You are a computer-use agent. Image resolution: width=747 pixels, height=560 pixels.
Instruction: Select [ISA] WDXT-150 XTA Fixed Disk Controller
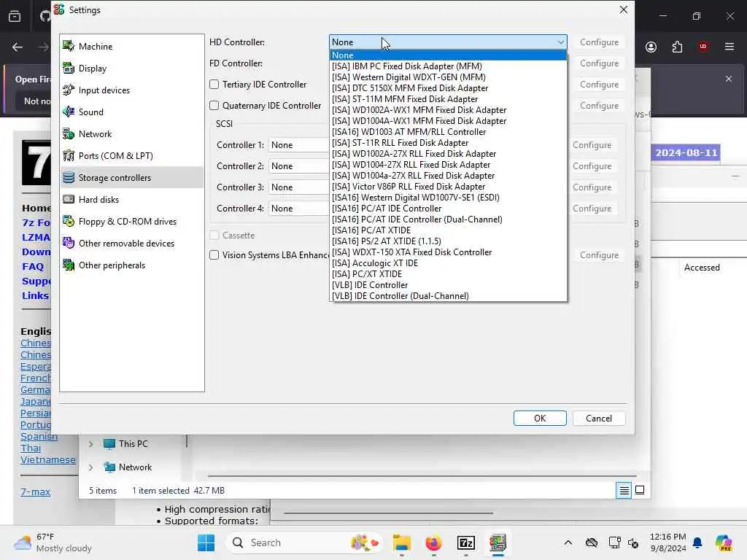pos(449,252)
